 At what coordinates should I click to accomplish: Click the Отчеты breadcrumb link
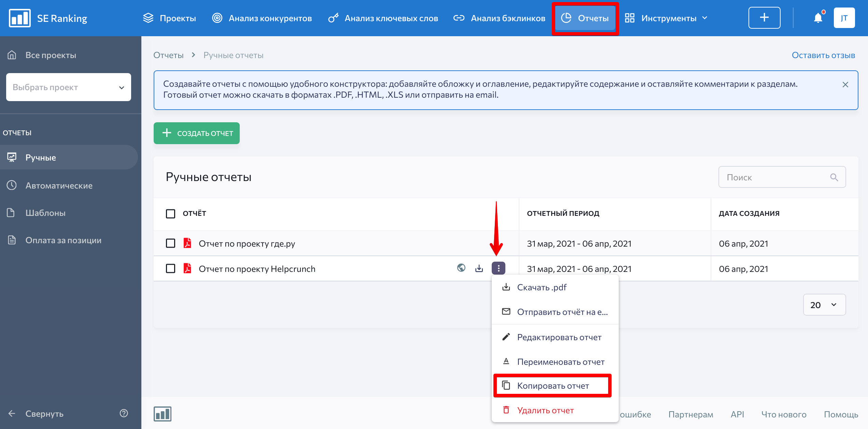168,55
